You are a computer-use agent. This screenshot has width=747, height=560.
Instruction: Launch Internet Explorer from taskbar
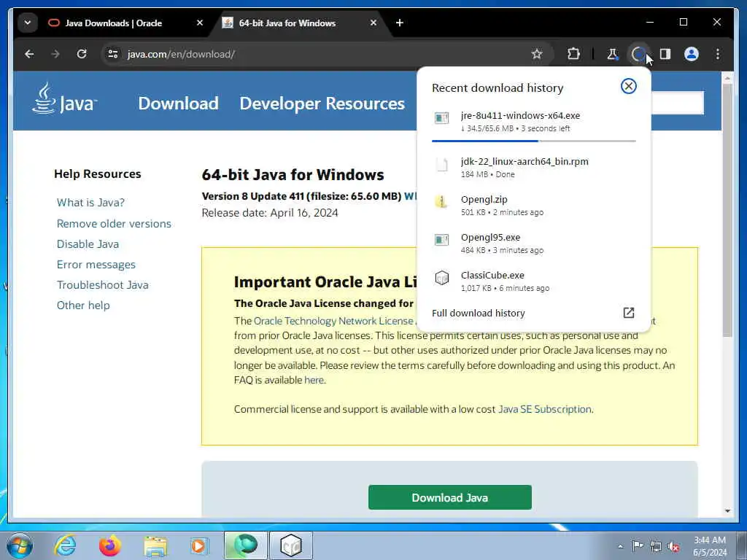point(64,545)
